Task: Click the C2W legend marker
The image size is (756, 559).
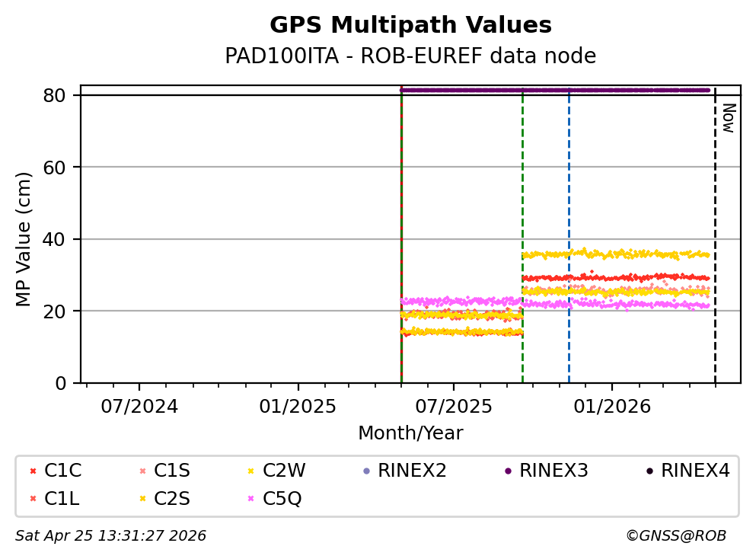Action: pos(250,471)
